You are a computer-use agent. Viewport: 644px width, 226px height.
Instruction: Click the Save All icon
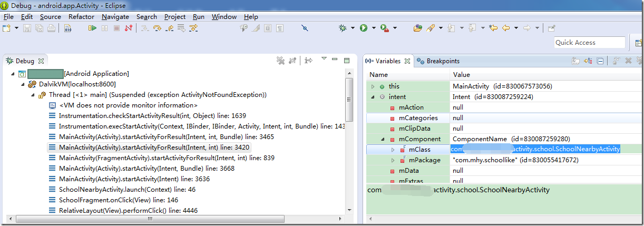40,28
